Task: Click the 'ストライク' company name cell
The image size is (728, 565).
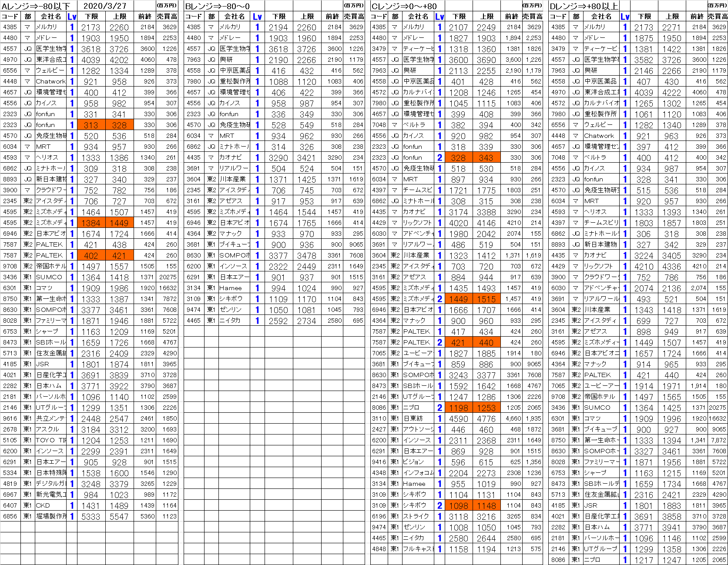Action: click(x=418, y=516)
